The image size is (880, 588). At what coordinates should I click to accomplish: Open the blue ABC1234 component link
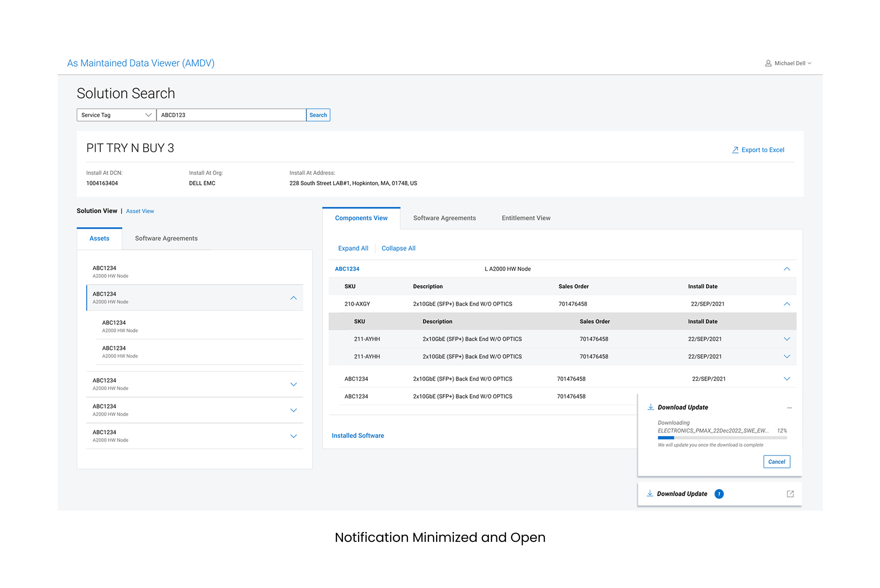pyautogui.click(x=347, y=269)
